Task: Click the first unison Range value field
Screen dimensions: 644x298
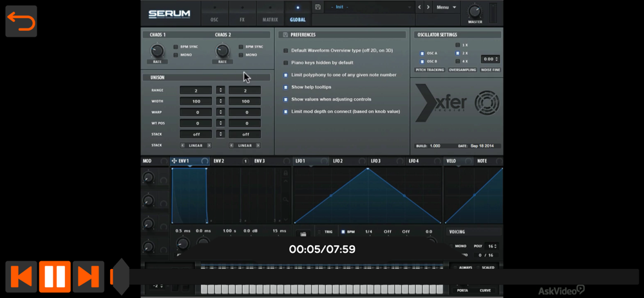Action: (196, 90)
